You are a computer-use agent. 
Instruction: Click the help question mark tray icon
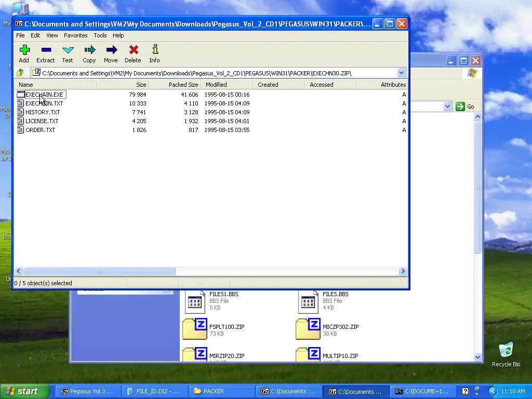[465, 391]
